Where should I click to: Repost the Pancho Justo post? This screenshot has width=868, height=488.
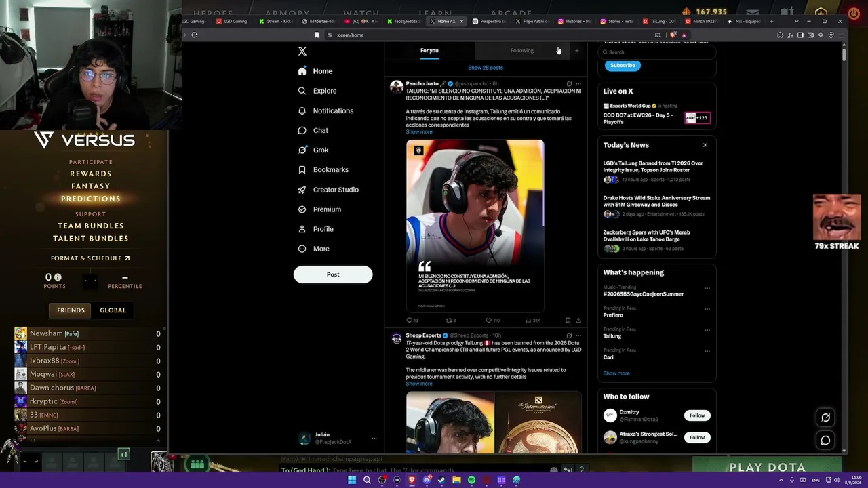tap(450, 320)
